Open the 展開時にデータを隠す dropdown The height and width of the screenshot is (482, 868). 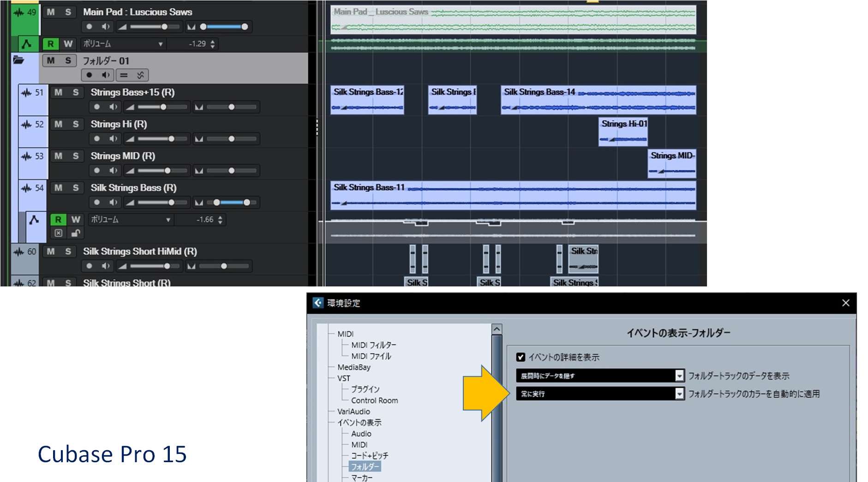tap(679, 376)
